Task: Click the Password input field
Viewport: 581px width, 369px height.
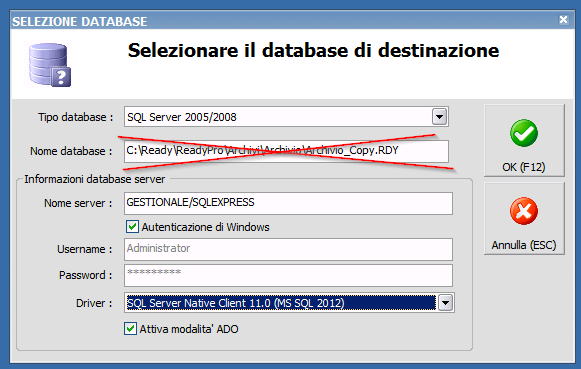Action: tap(288, 275)
